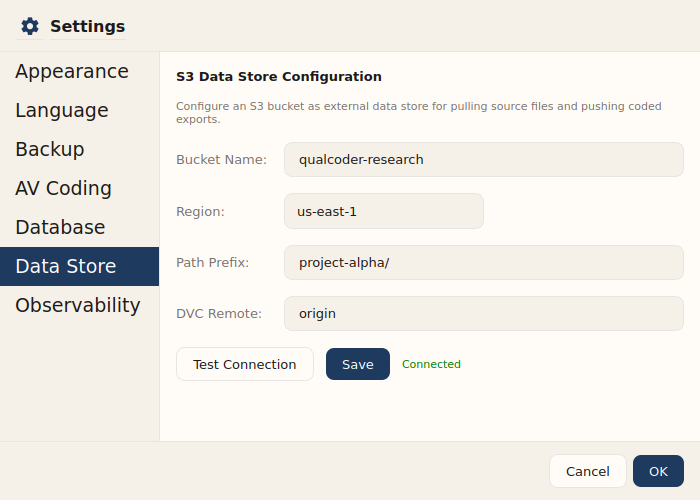This screenshot has height=500, width=700.
Task: Focus the Path Prefix field
Action: pyautogui.click(x=483, y=262)
